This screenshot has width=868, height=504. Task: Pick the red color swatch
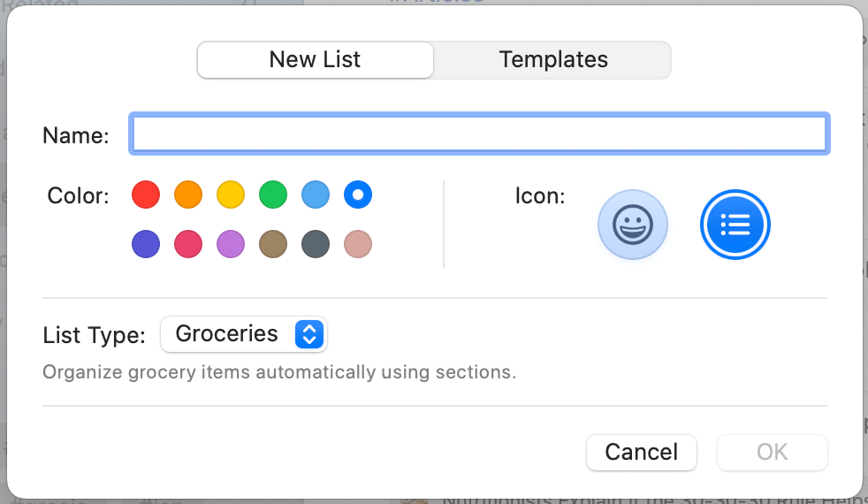pyautogui.click(x=146, y=195)
